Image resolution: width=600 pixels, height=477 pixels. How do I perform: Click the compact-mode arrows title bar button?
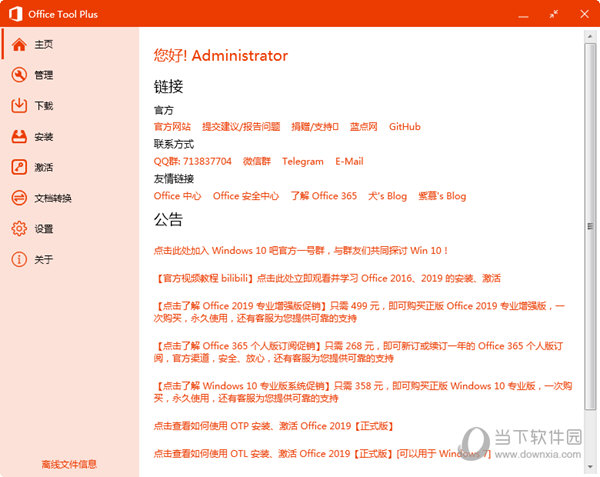pyautogui.click(x=554, y=14)
